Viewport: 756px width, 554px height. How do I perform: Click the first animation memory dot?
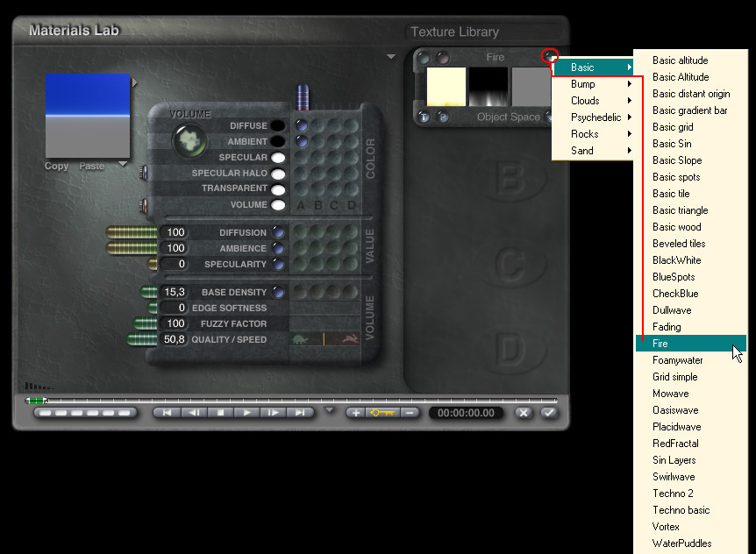(46, 413)
